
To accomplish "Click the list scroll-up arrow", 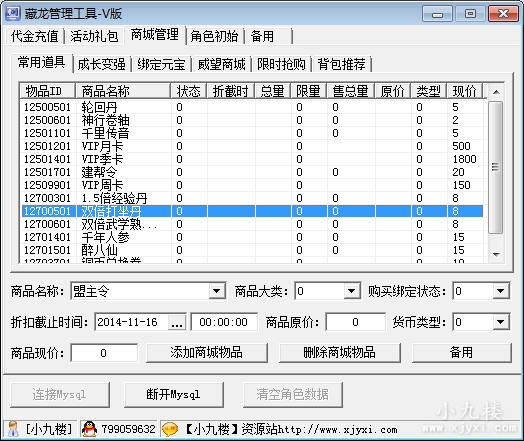I will (496, 92).
